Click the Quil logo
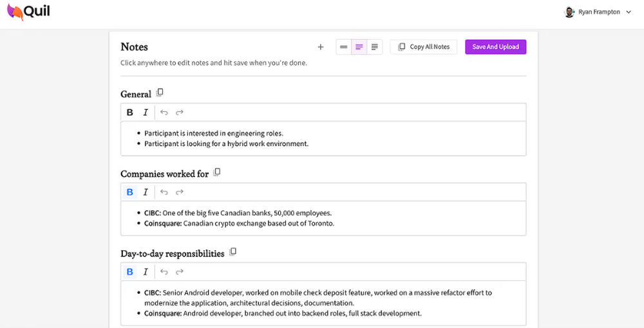 point(28,12)
